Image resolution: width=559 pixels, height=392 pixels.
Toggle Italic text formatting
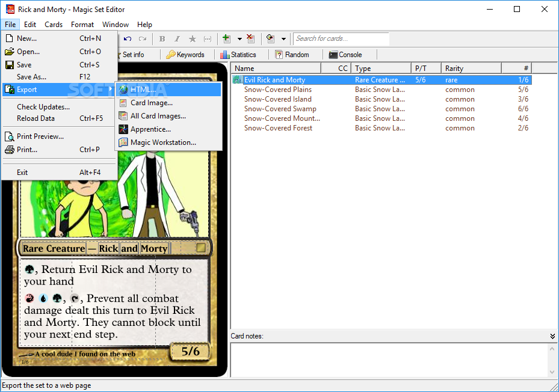point(177,39)
